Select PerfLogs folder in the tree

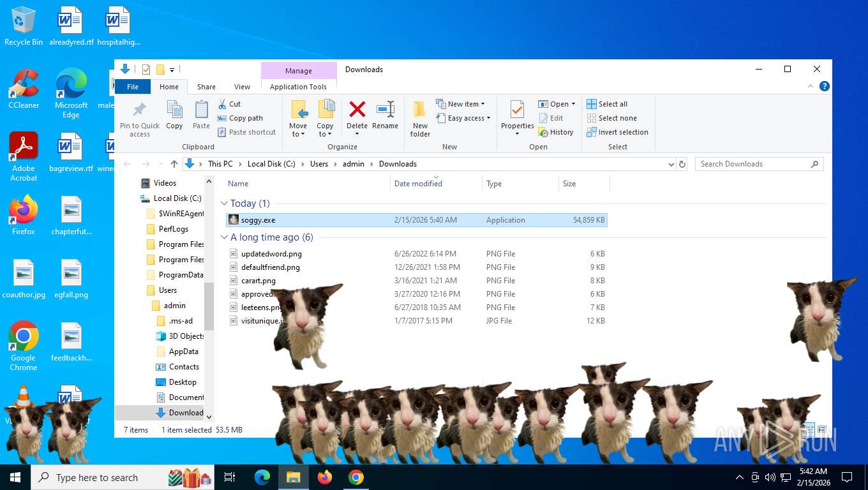coord(174,229)
